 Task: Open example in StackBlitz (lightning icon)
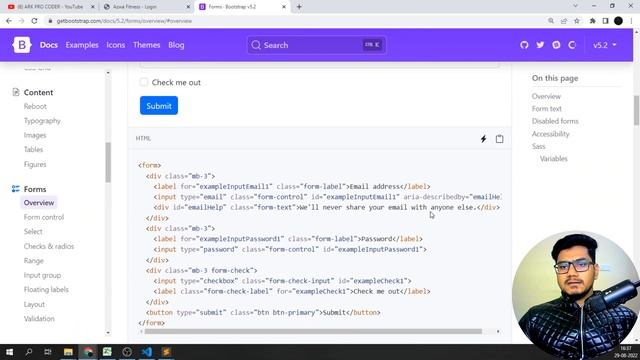[x=483, y=139]
